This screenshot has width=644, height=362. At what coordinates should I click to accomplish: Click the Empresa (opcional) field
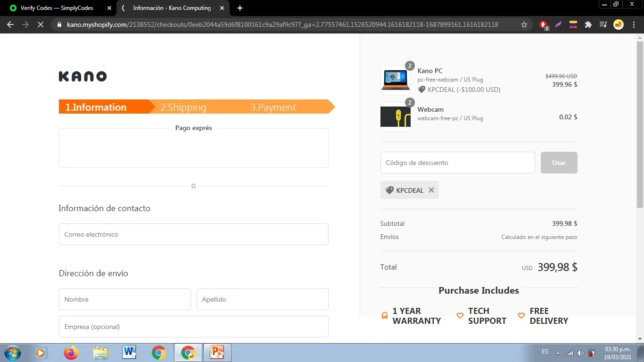pyautogui.click(x=194, y=327)
